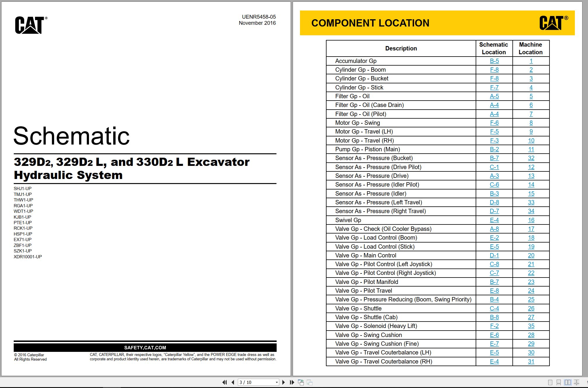
Task: Click D-1 link for Main Control valve
Action: pyautogui.click(x=494, y=255)
